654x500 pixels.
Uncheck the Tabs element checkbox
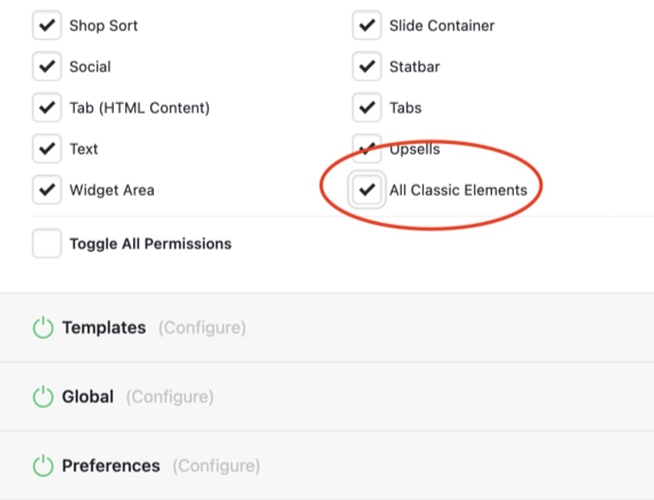(367, 108)
